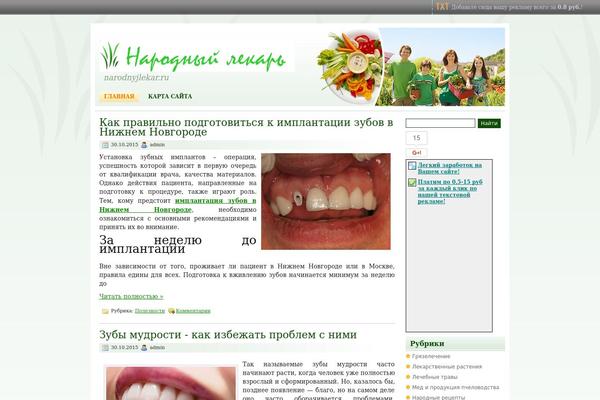The width and height of the screenshot is (600, 400).
Task: Click the folder icon next to Рубрики
Action: [105, 311]
